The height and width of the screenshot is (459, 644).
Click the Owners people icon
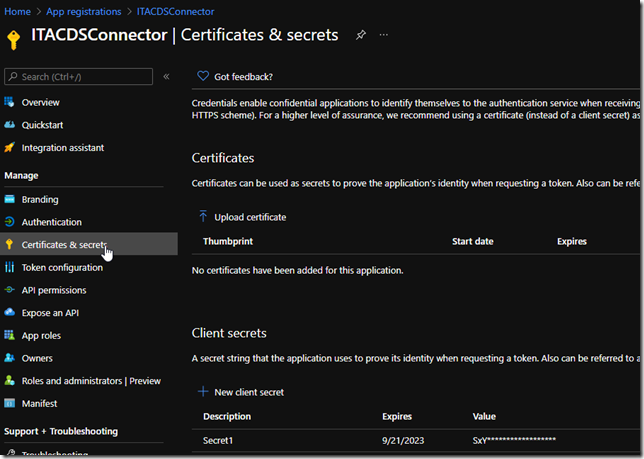pyautogui.click(x=9, y=358)
